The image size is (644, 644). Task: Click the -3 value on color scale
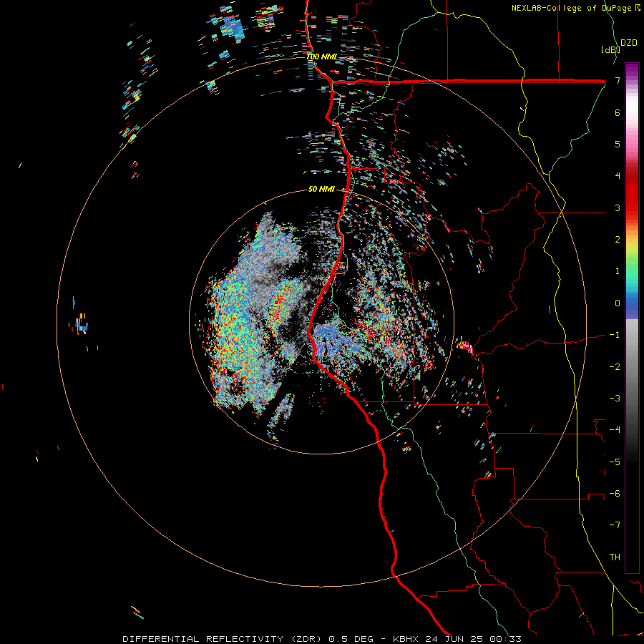pos(615,399)
